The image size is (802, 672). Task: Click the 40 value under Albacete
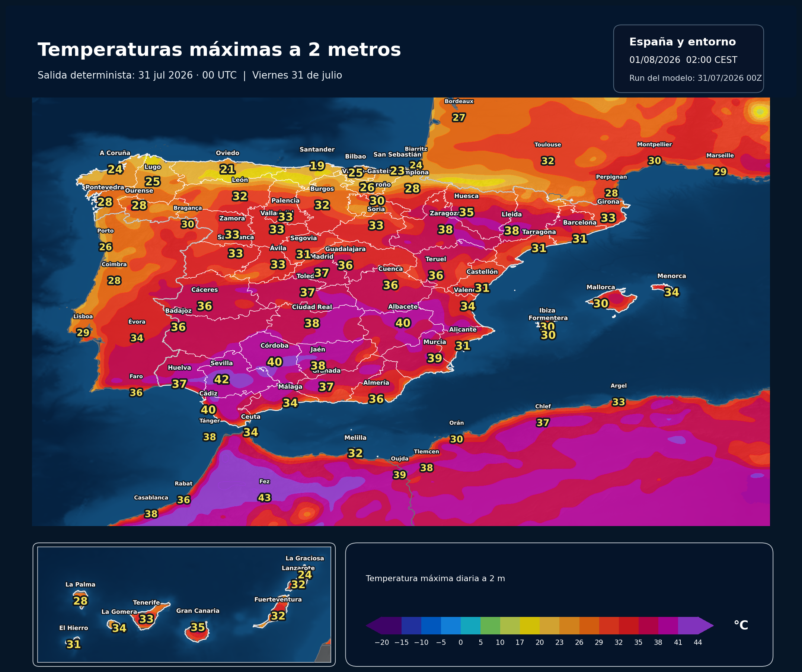pos(403,323)
